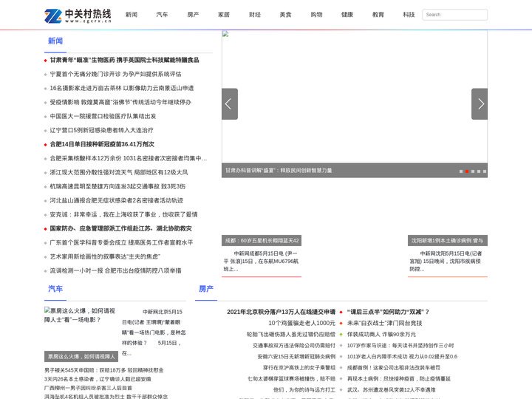Open article 安徽六安15日无新增新冠肺炎病例
This screenshot has height=399, width=532.
296,357
